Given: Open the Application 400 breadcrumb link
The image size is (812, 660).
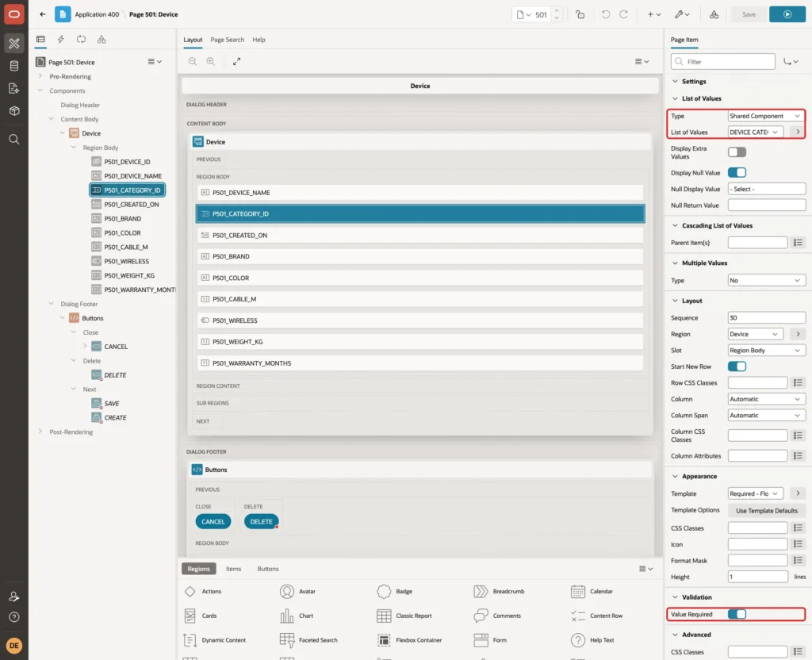Looking at the screenshot, I should point(97,14).
